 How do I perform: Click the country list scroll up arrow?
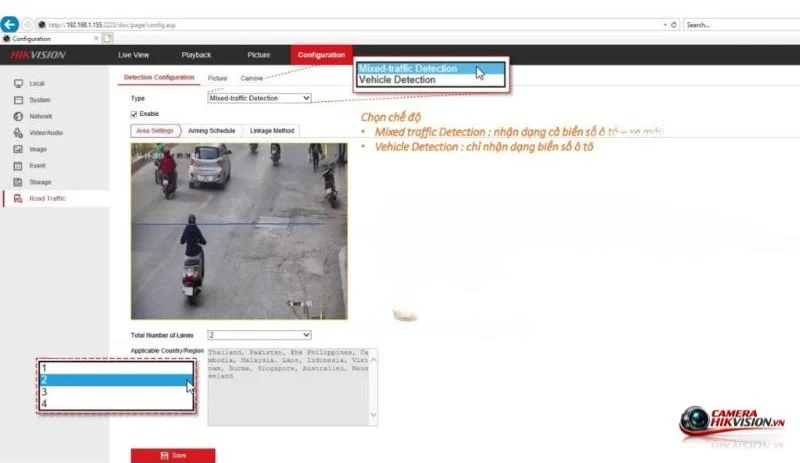point(373,359)
